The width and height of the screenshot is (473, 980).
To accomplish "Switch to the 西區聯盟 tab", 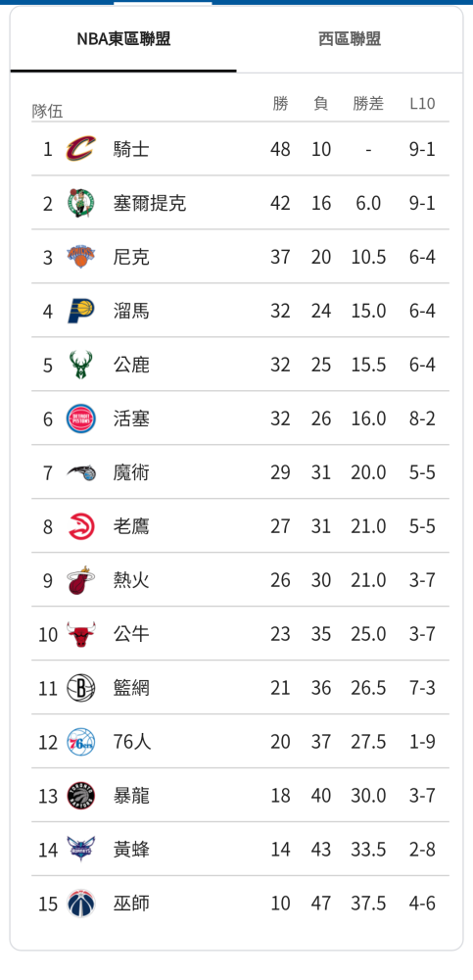I will tap(350, 39).
